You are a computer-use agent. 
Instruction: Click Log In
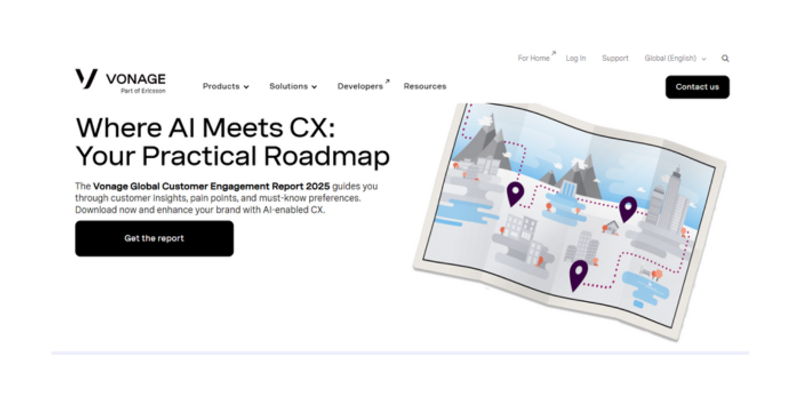pyautogui.click(x=576, y=59)
